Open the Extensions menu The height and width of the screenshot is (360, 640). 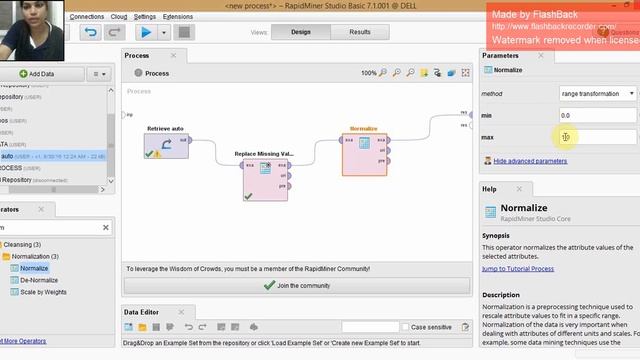[x=178, y=17]
